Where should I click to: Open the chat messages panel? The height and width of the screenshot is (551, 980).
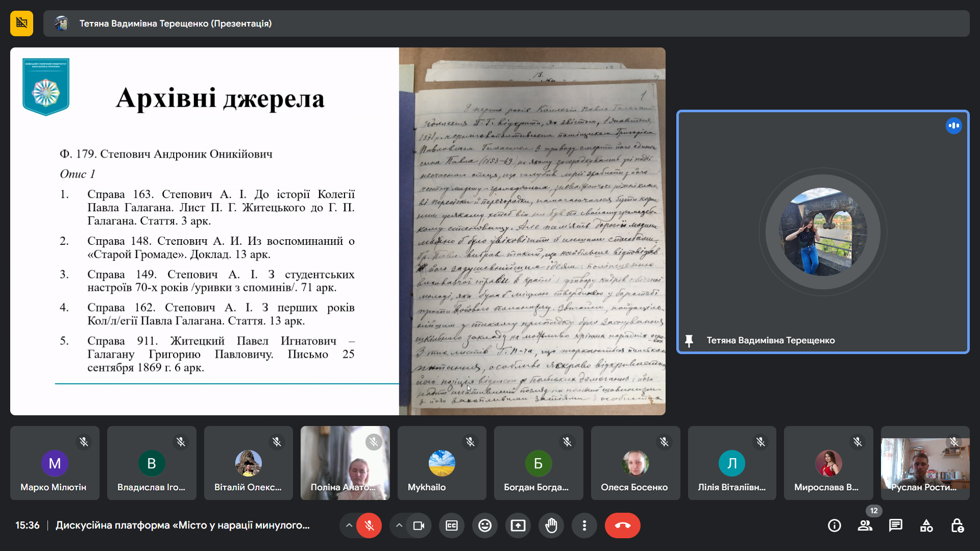(x=895, y=525)
